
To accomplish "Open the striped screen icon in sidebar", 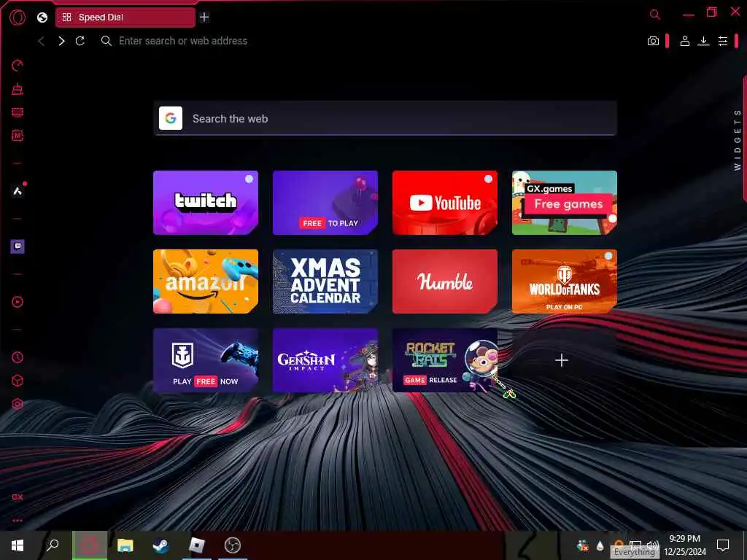I will pos(18,112).
